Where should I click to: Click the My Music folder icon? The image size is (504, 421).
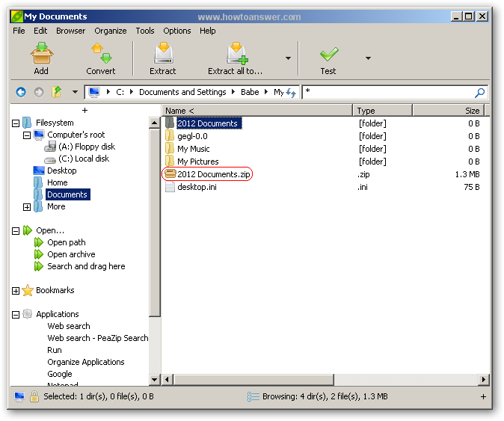170,149
